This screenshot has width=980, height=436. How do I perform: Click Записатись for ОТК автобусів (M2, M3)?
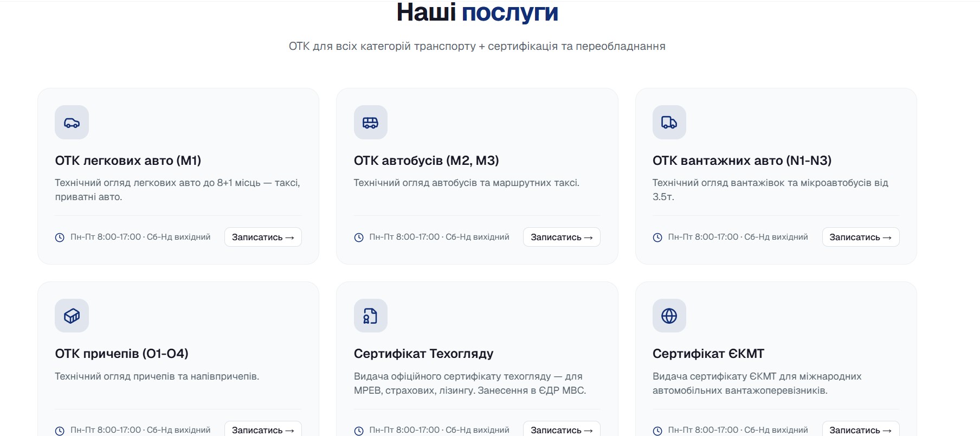pyautogui.click(x=562, y=237)
